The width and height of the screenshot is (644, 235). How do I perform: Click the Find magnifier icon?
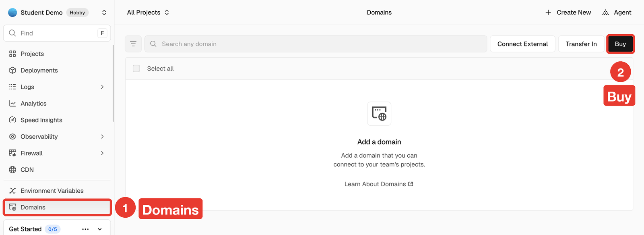coord(12,33)
